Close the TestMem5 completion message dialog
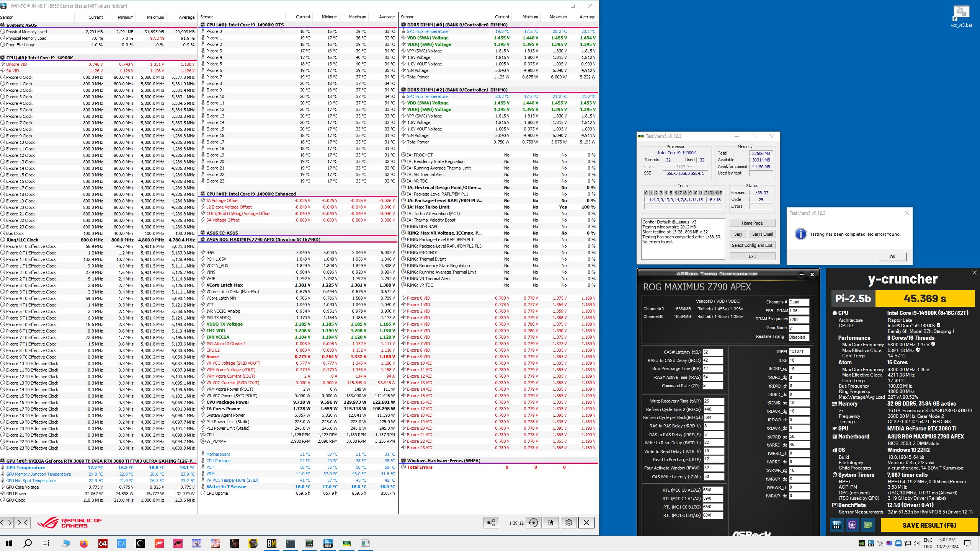This screenshot has height=551, width=980. [x=906, y=213]
